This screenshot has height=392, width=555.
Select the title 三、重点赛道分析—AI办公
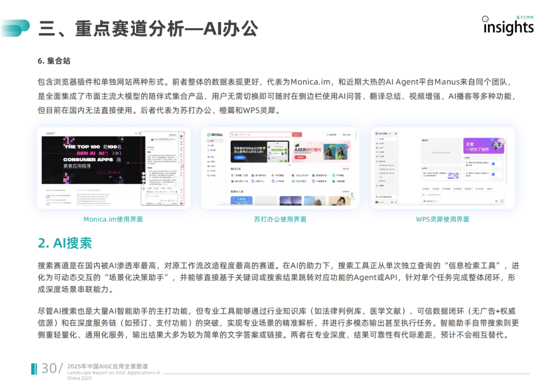[x=149, y=29]
